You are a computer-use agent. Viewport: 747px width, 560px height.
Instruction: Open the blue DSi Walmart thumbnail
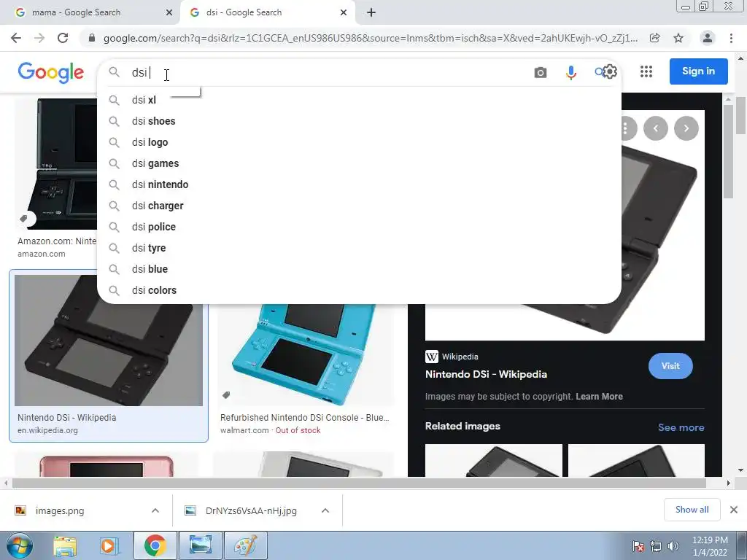pos(306,355)
